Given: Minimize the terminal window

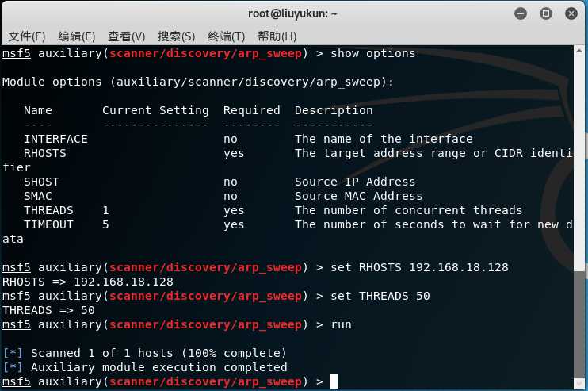Looking at the screenshot, I should pyautogui.click(x=521, y=14).
